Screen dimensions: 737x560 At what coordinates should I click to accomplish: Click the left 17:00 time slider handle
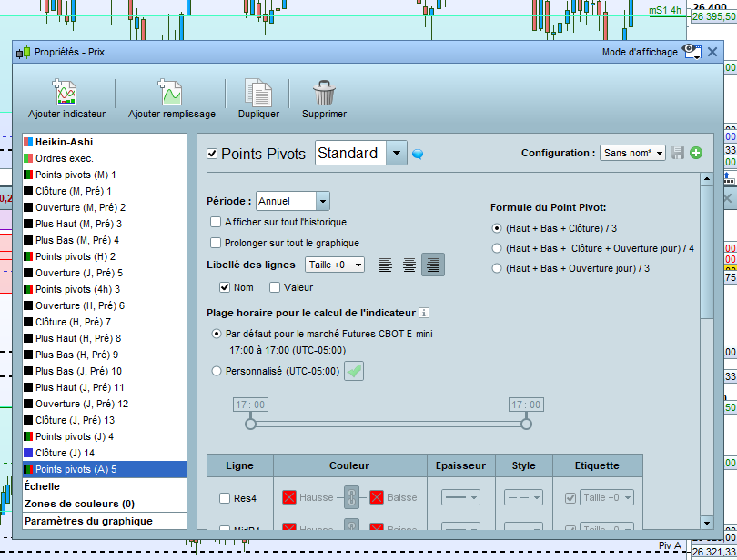(251, 424)
